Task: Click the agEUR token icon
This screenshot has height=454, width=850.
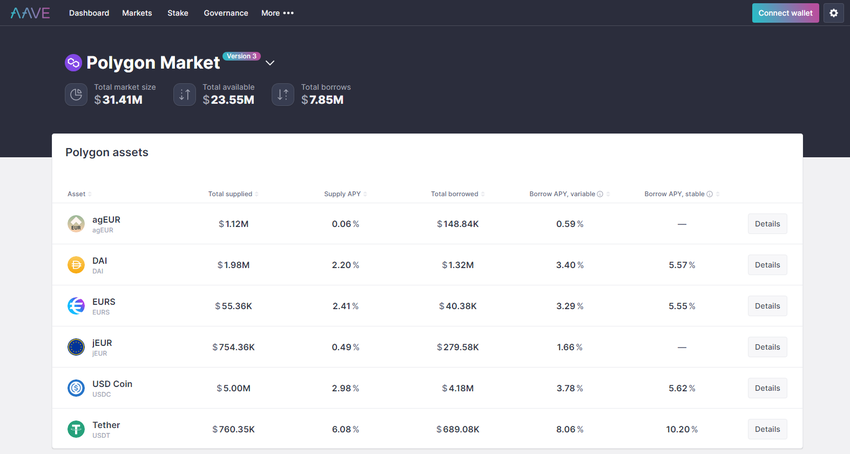Action: [76, 224]
